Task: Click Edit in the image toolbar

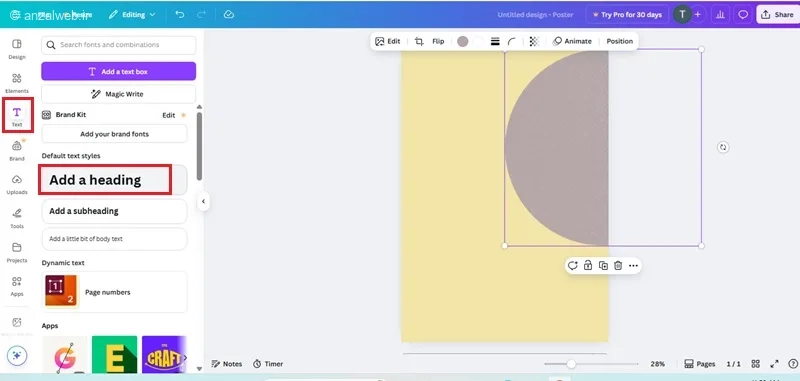Action: click(x=388, y=41)
